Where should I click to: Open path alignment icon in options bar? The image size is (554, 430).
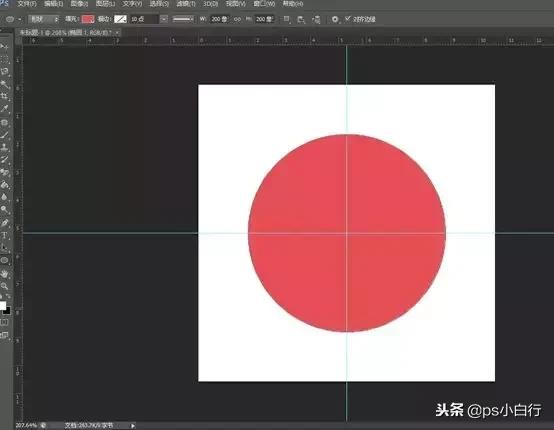[301, 19]
